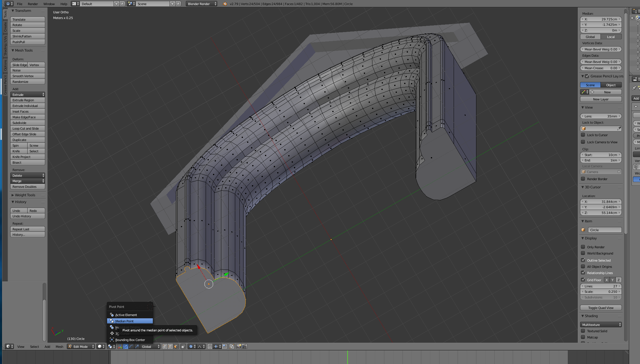Screen dimensions: 640x364
Task: Click the OpenGL render animation clapper icon
Action: click(x=244, y=346)
